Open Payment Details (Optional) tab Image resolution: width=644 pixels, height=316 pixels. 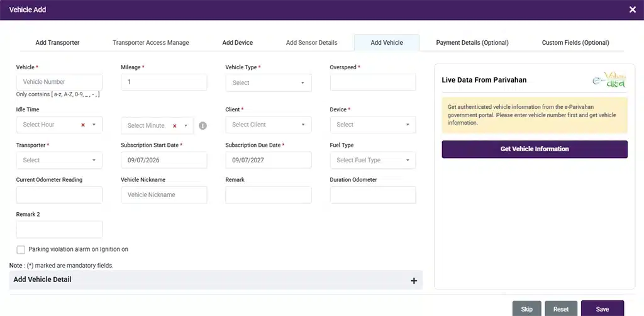(x=472, y=43)
